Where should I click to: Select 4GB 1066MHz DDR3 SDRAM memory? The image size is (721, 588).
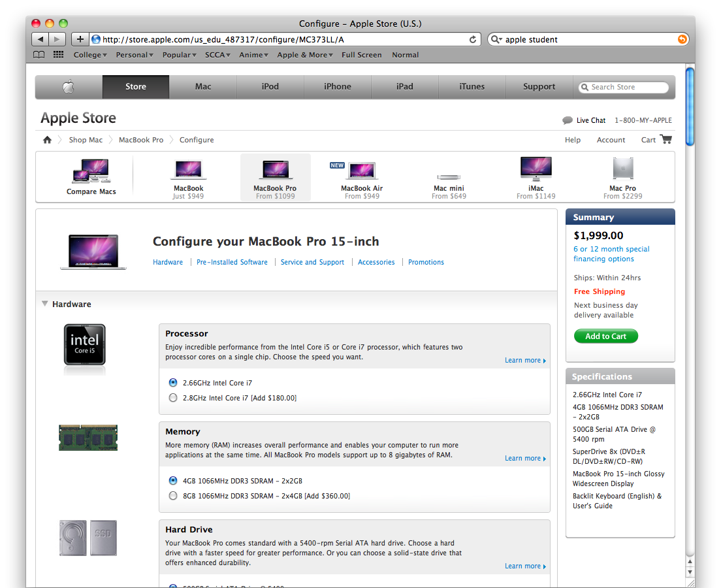coord(173,480)
